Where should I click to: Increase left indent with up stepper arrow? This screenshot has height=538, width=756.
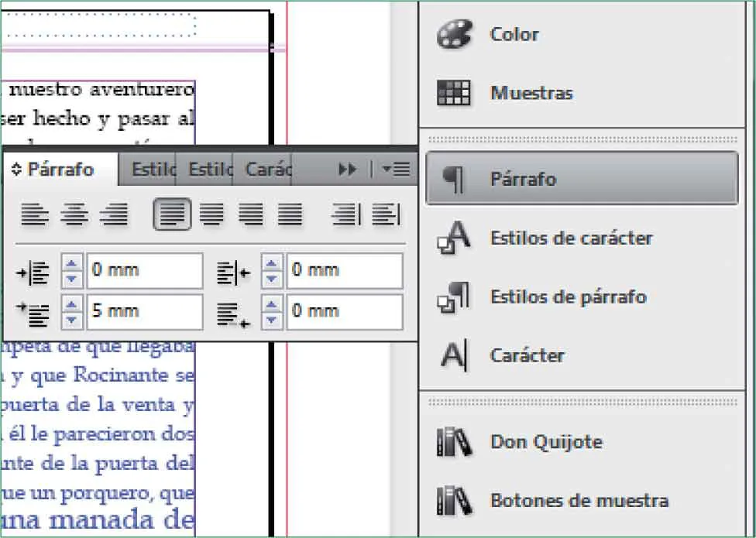click(72, 265)
